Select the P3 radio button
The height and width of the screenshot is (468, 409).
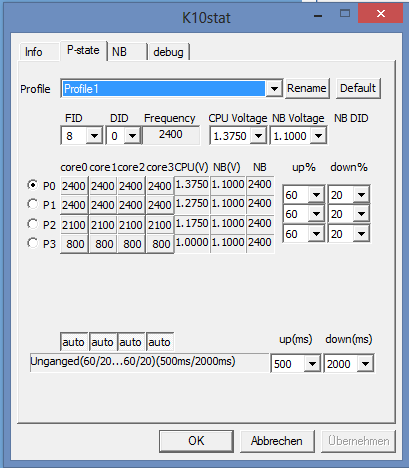click(32, 243)
